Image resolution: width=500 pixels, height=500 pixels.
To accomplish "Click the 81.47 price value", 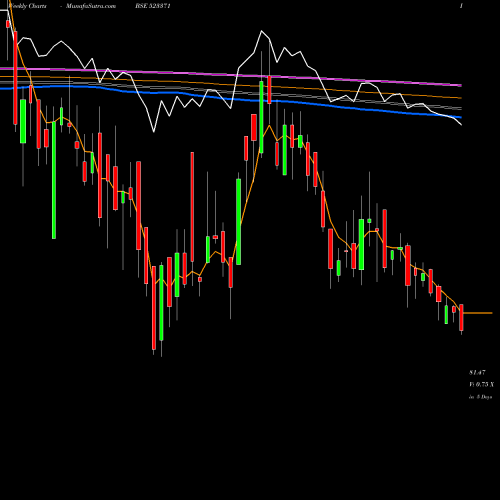I will click(x=477, y=372).
